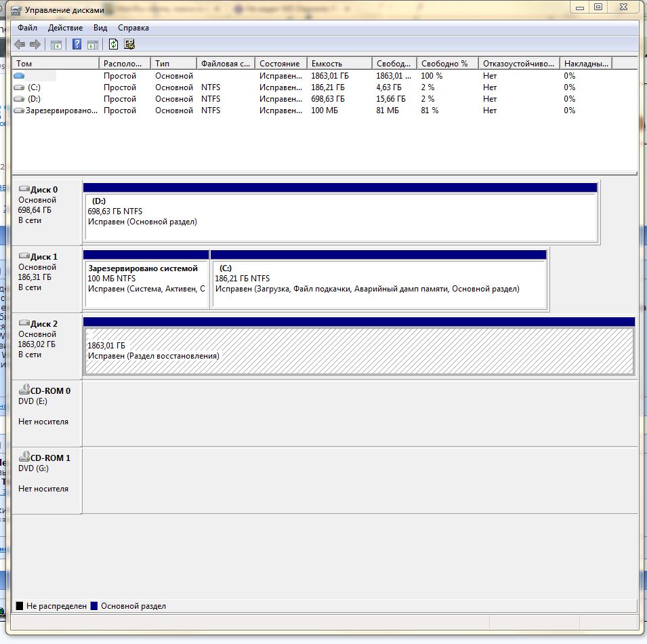Select the 1863,01 ГБ recovery partition block
Image resolution: width=647 pixels, height=644 pixels.
[x=358, y=350]
